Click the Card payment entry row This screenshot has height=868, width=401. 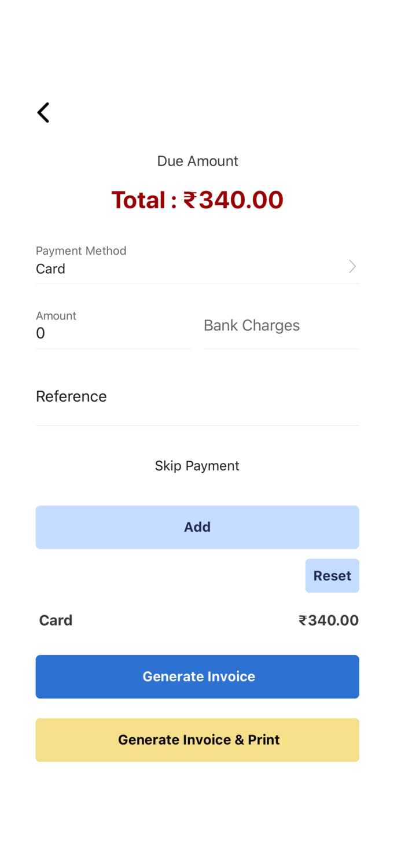[x=197, y=620]
